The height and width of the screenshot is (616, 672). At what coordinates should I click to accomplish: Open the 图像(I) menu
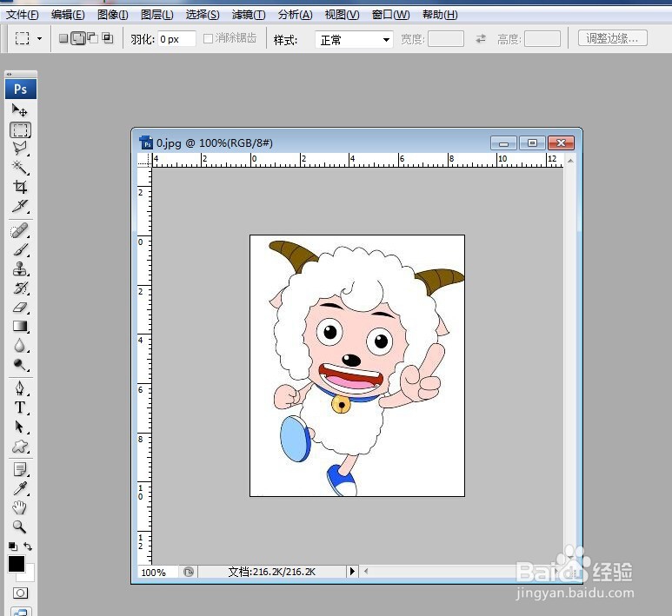click(x=113, y=15)
